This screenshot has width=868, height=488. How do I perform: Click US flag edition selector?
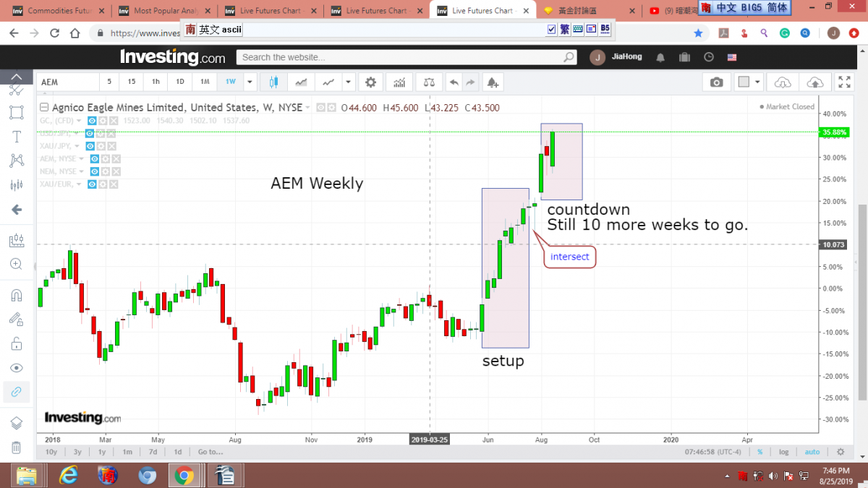click(732, 58)
